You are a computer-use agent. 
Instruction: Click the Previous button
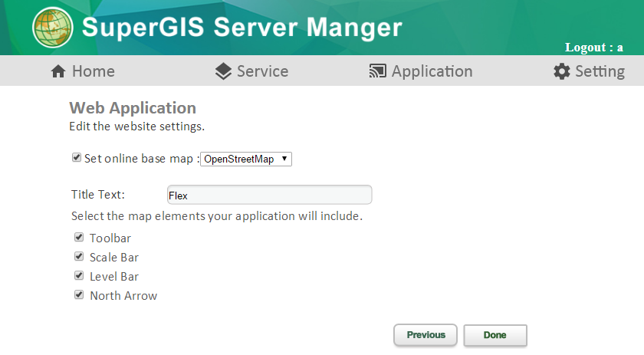tap(426, 335)
